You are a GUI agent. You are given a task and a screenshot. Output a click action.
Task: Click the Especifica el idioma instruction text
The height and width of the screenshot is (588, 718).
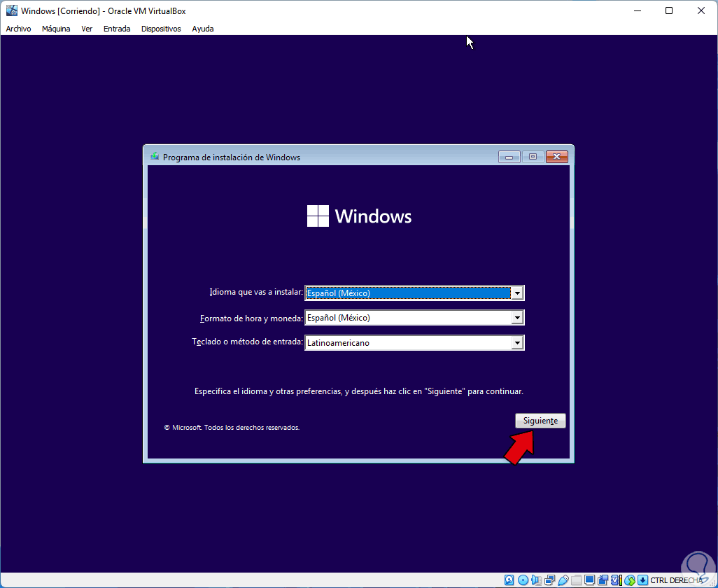coord(358,391)
